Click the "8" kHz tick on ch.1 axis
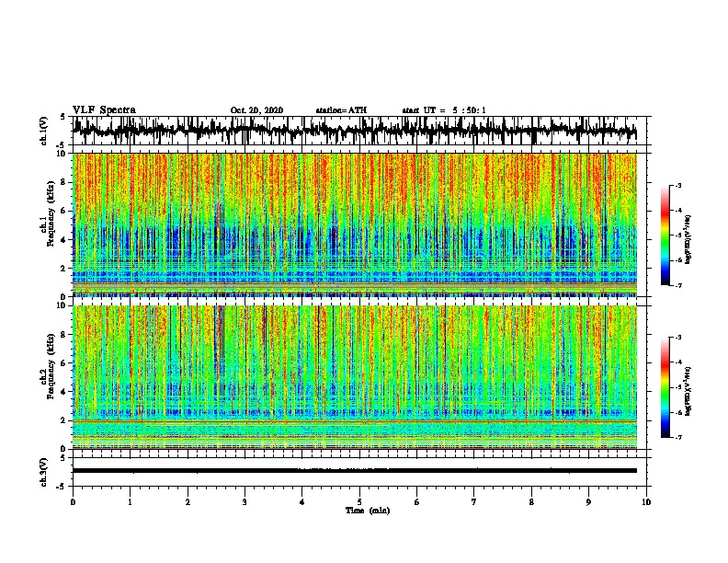This screenshot has height=563, width=728. pos(63,182)
